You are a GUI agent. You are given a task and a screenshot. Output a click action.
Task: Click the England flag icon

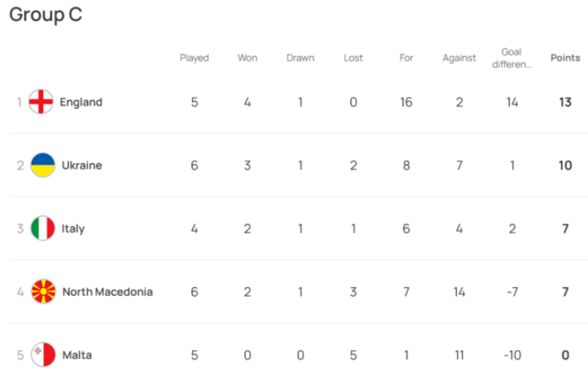(42, 102)
